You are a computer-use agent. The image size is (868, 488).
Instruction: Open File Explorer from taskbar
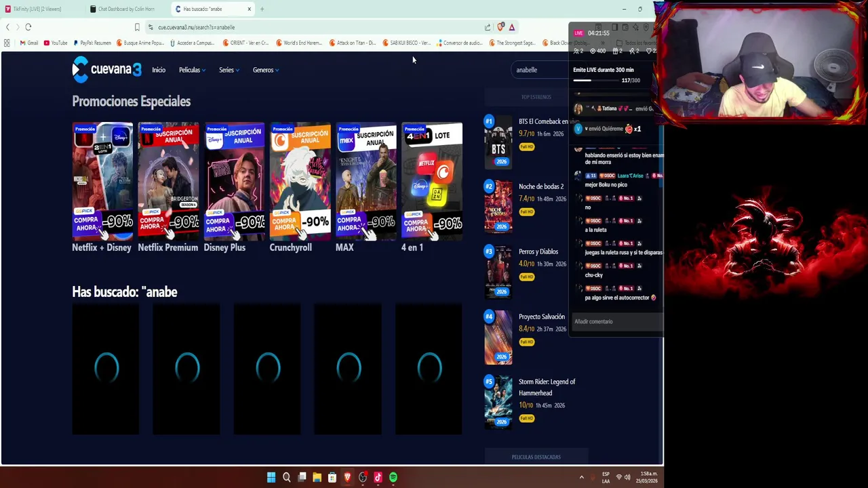click(x=317, y=477)
